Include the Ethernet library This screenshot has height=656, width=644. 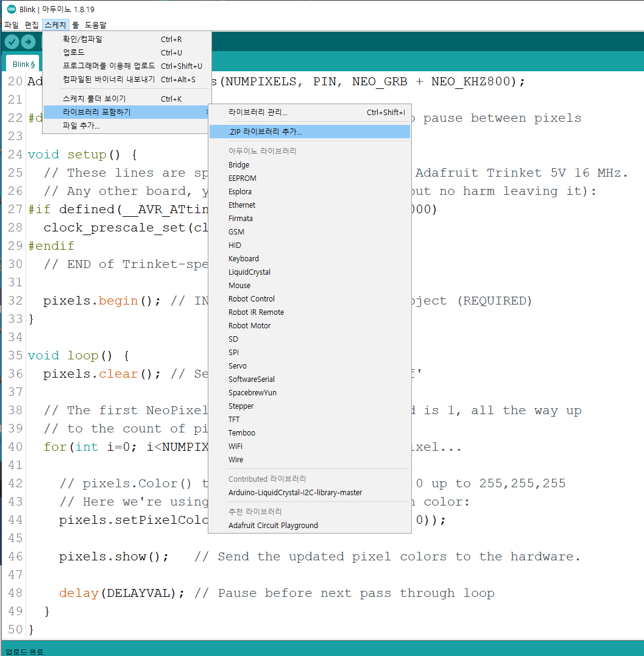click(x=310, y=205)
